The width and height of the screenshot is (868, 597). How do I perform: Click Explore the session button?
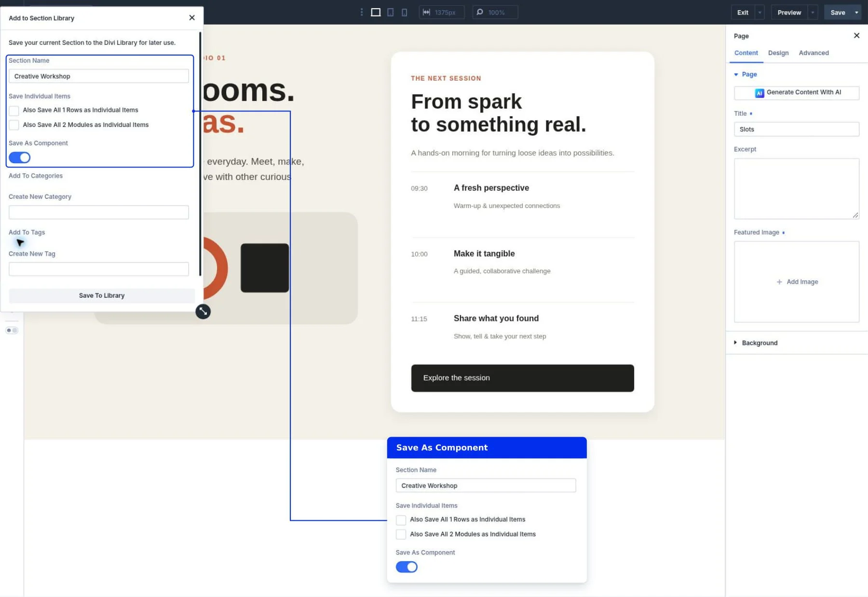pyautogui.click(x=522, y=378)
